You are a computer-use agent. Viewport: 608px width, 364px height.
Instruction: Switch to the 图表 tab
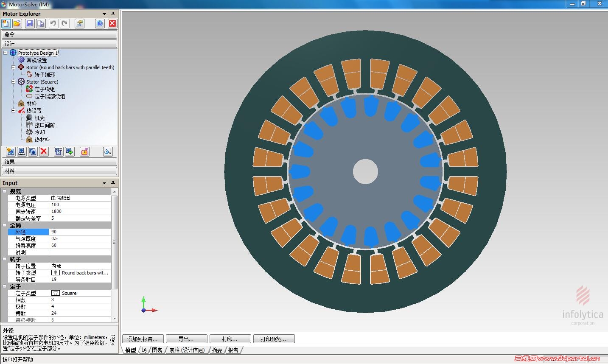click(x=157, y=350)
